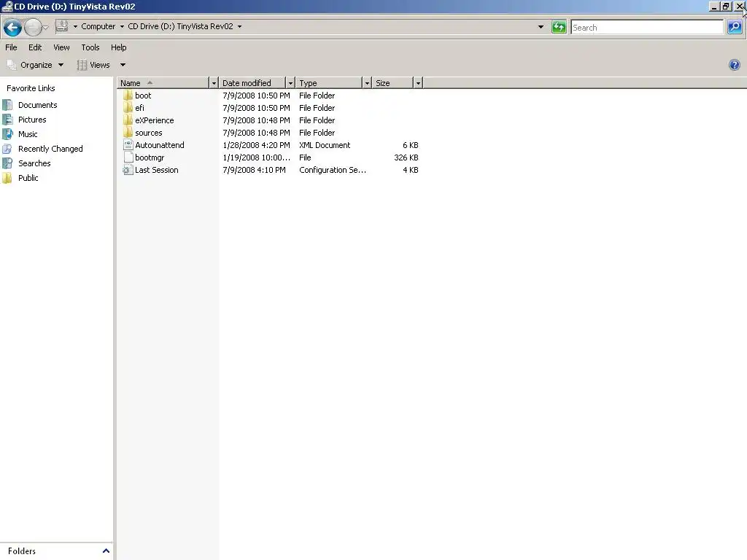The image size is (747, 560).
Task: Sort by Date modified column header
Action: [x=252, y=83]
